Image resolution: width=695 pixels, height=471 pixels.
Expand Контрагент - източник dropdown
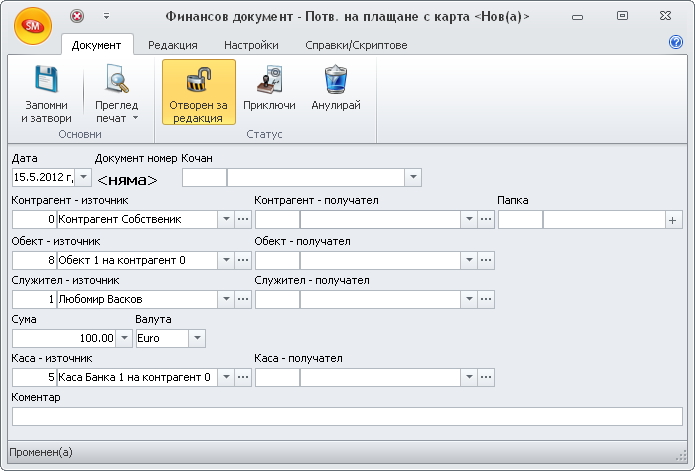point(226,219)
